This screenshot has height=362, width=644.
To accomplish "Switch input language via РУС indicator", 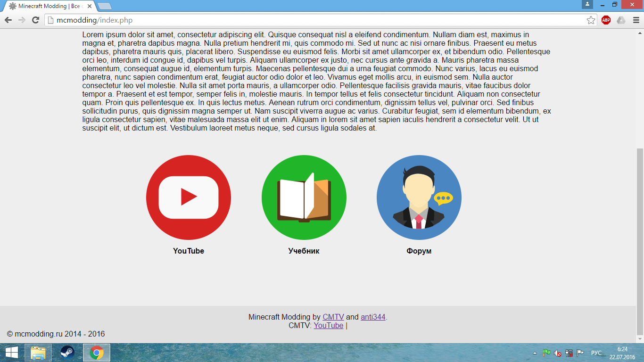I will [596, 353].
